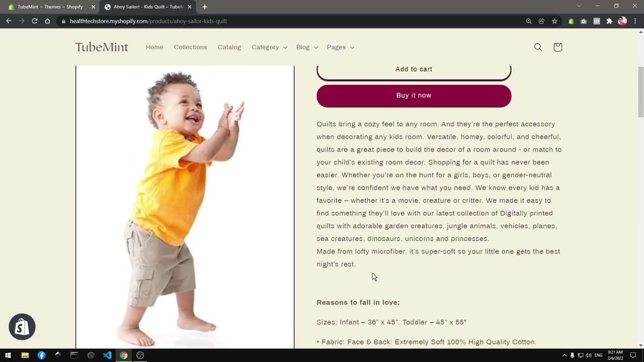644x362 pixels.
Task: View site information lock icon
Action: click(x=63, y=21)
